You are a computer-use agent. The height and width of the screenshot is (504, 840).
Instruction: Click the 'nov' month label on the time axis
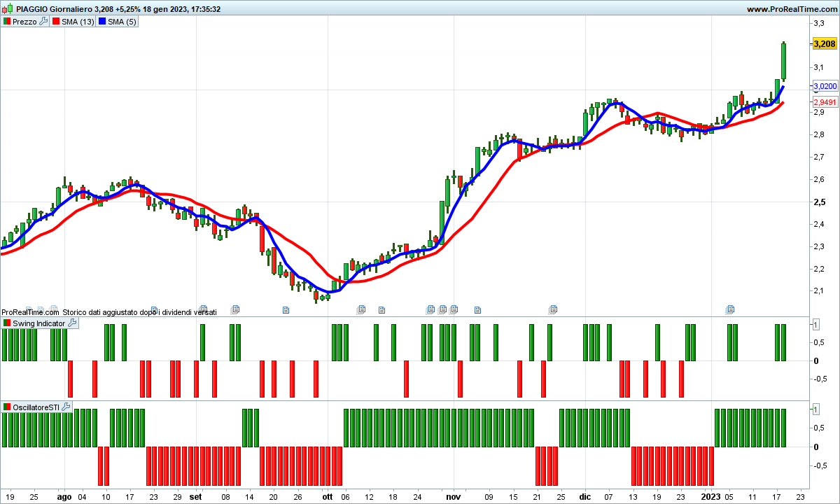(x=454, y=497)
